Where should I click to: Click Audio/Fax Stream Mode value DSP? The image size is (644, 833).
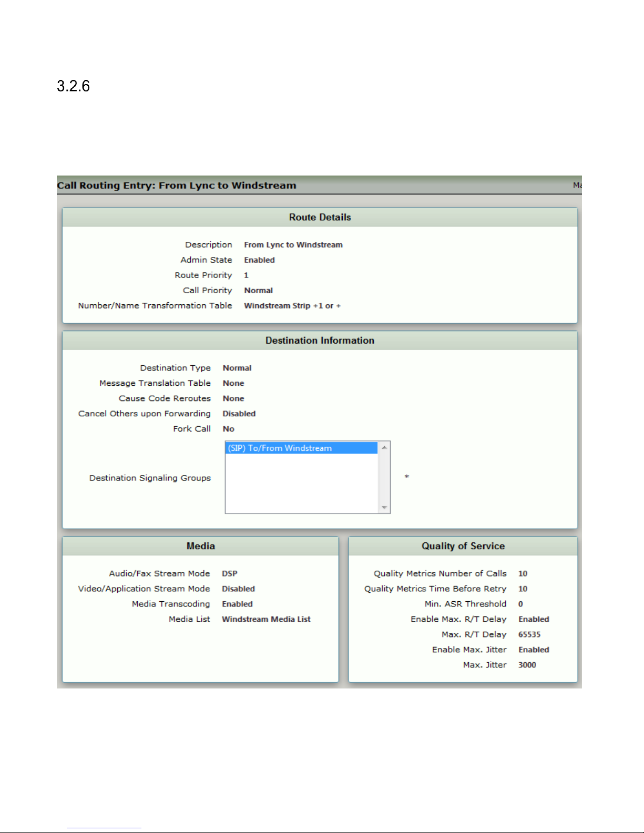click(x=230, y=574)
